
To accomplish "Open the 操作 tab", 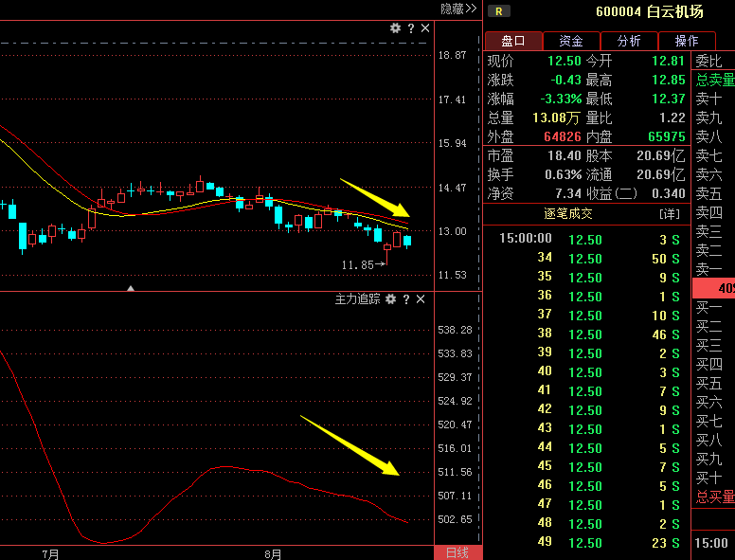I will pyautogui.click(x=687, y=41).
